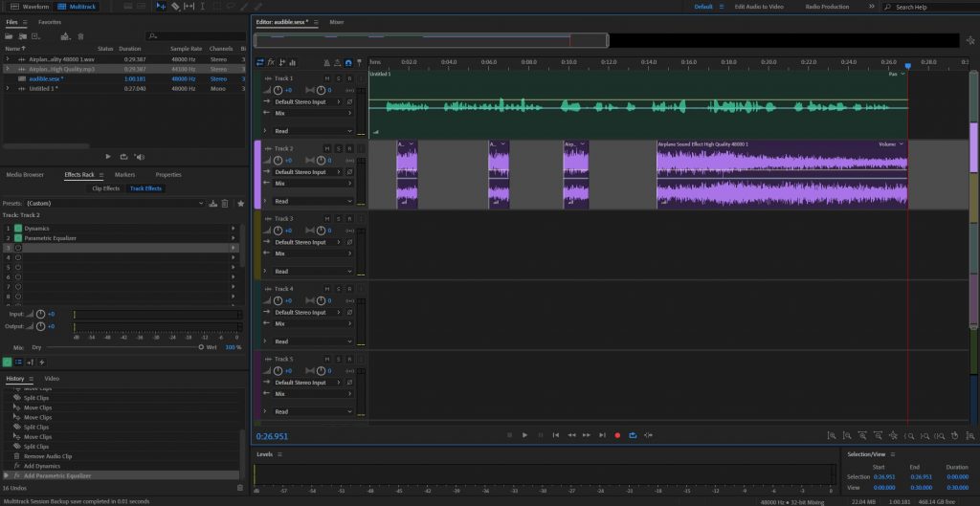This screenshot has width=980, height=506.
Task: Expand the Untitled 1 file entry
Action: (x=8, y=89)
